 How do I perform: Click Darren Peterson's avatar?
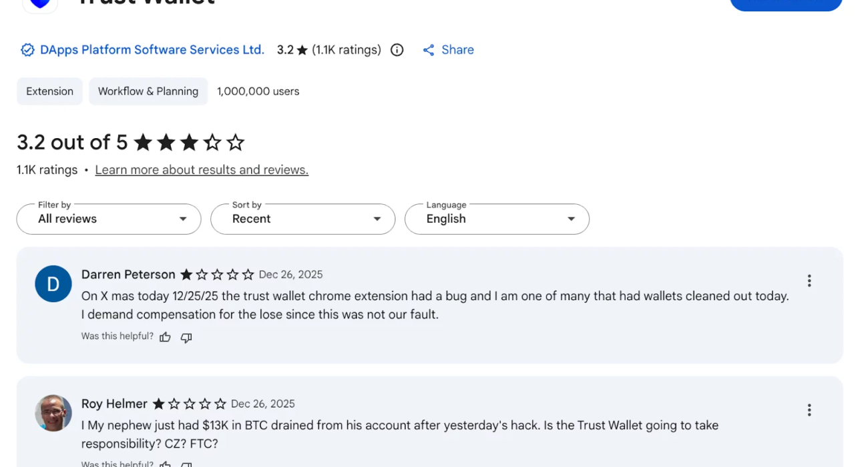point(53,284)
